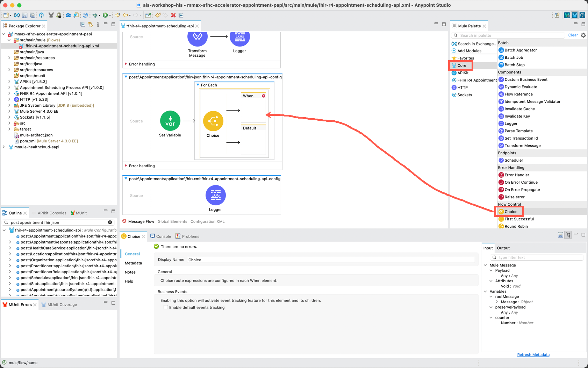Image resolution: width=588 pixels, height=368 pixels.
Task: Pick Scheduler from the palette
Action: coord(514,160)
